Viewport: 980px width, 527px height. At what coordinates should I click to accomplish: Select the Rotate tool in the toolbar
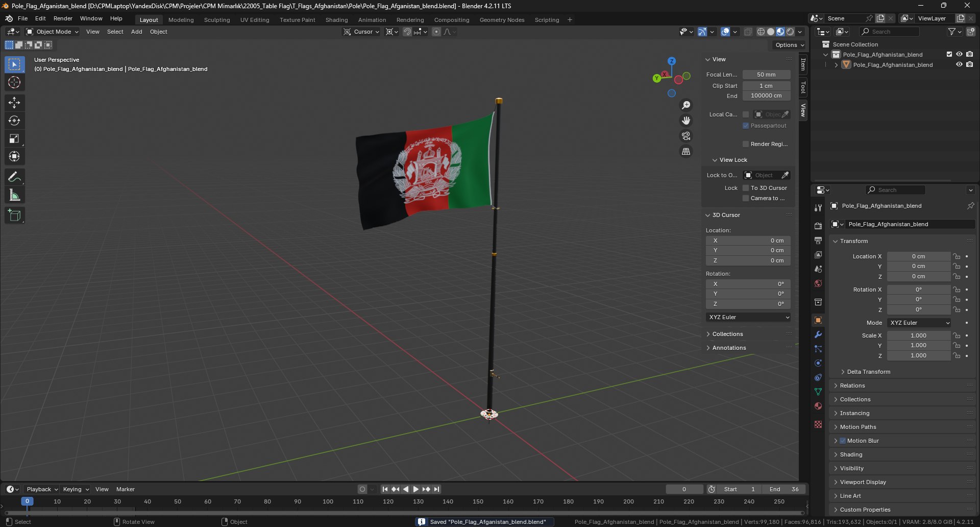coord(14,121)
